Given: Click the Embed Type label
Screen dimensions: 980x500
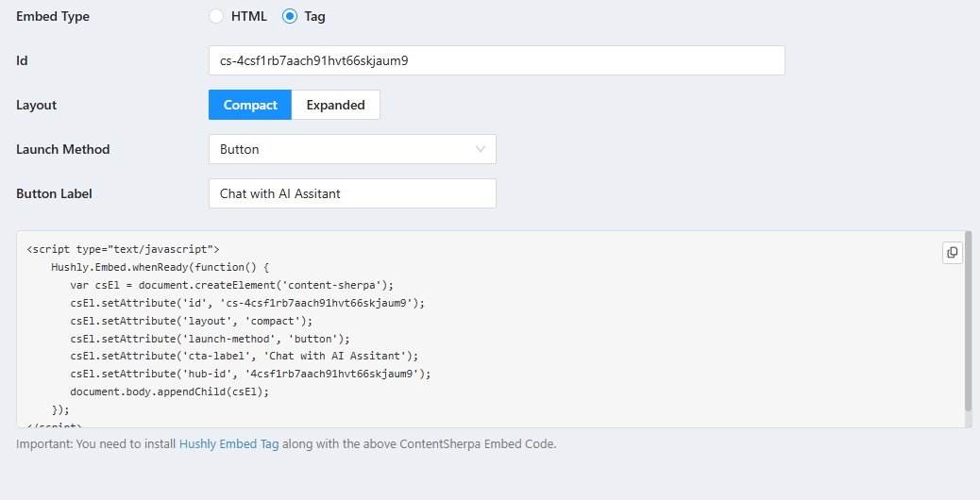Looking at the screenshot, I should tap(53, 17).
